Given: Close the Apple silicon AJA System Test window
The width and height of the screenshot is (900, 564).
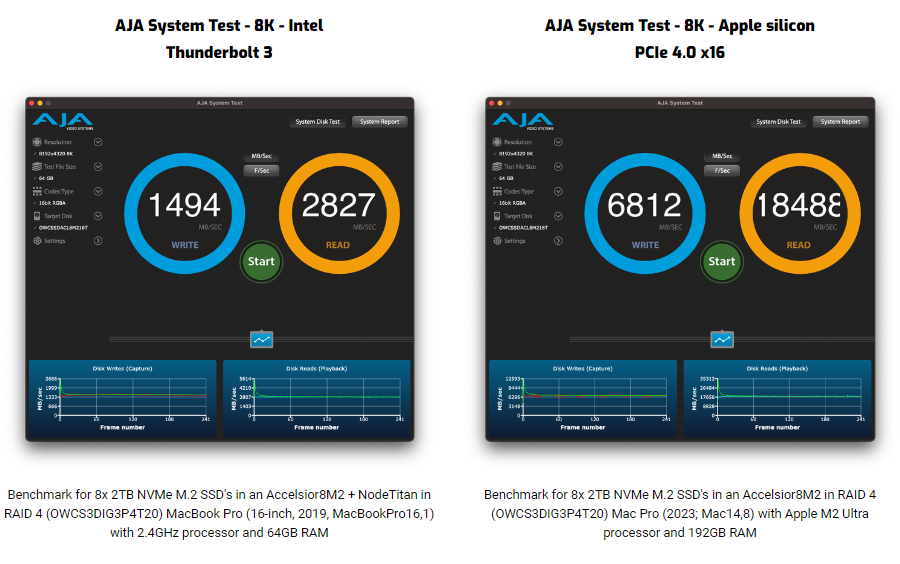Looking at the screenshot, I should pos(492,103).
